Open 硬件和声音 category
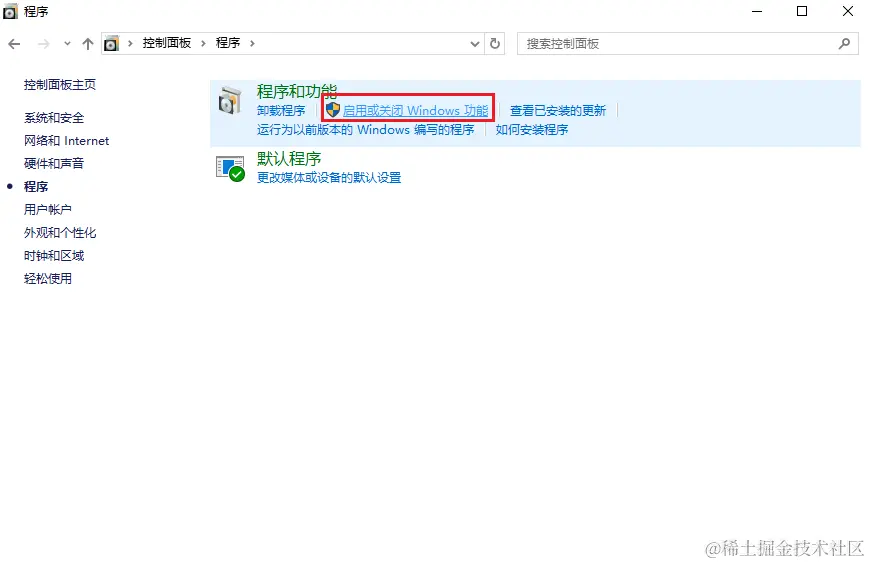This screenshot has height=565, width=871. pyautogui.click(x=54, y=163)
